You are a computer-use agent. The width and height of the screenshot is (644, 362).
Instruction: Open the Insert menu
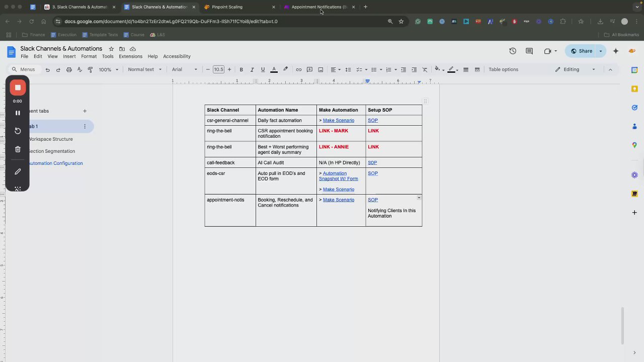(x=69, y=56)
